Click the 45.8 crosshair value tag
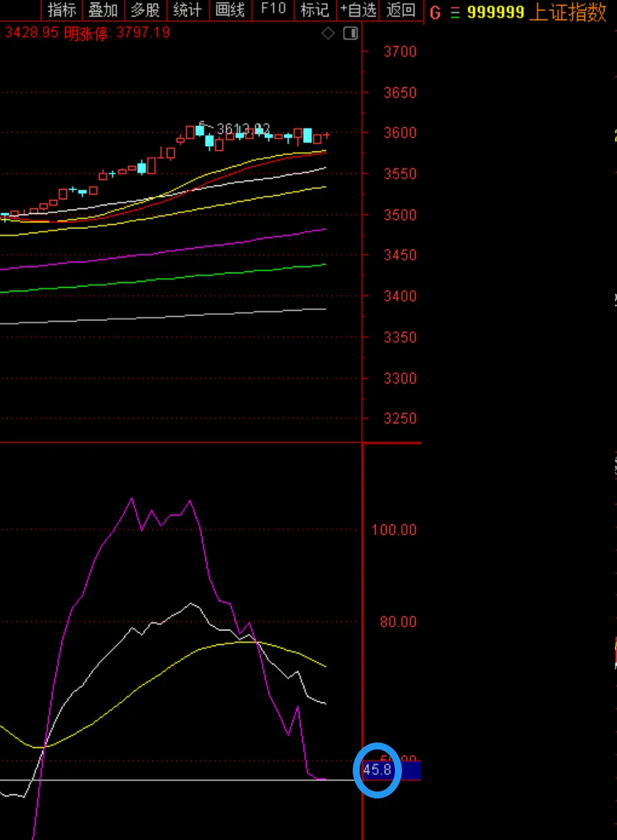Image resolution: width=617 pixels, height=840 pixels. point(378,769)
